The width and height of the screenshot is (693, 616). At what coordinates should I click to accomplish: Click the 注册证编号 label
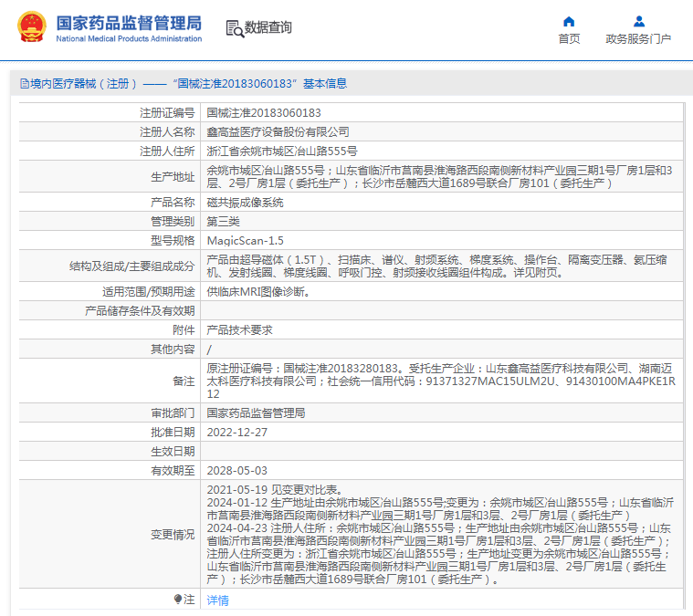tap(167, 113)
